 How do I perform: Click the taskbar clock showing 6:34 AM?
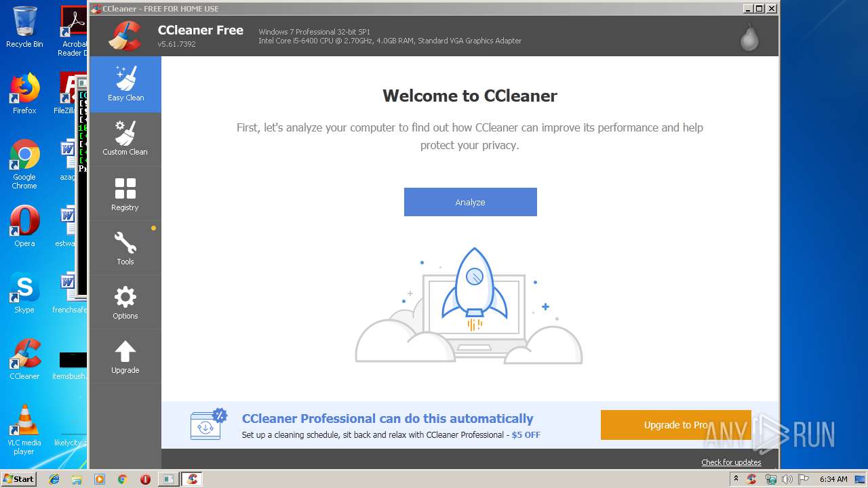[833, 479]
